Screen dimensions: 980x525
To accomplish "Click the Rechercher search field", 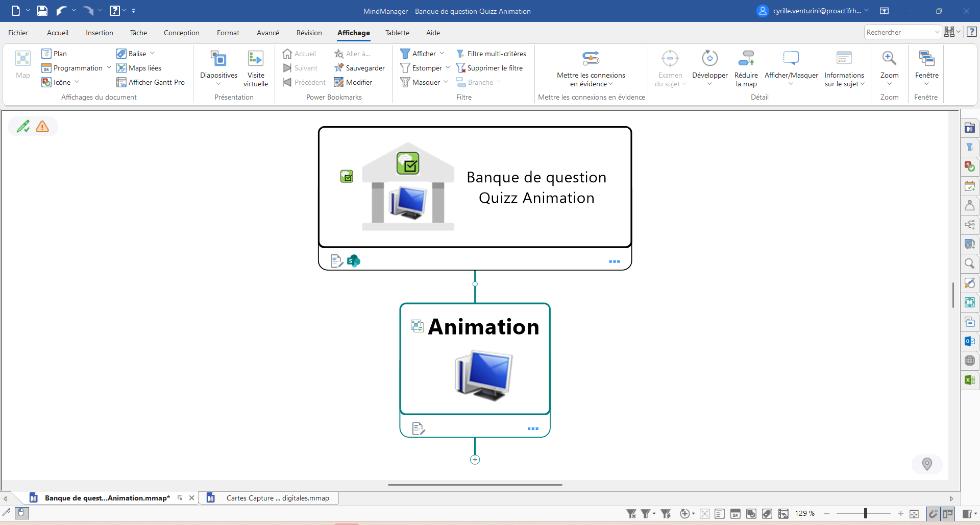I will 899,32.
